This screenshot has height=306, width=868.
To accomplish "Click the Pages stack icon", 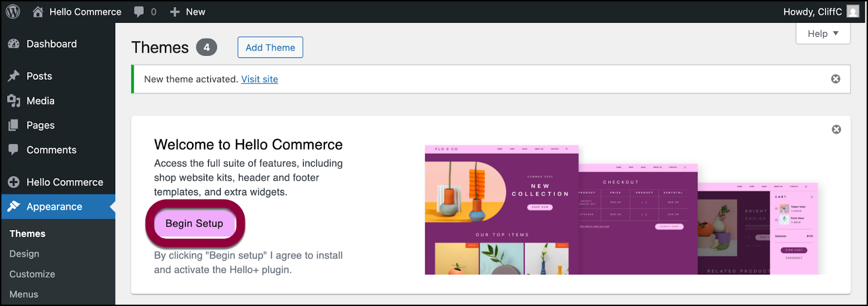I will [14, 125].
